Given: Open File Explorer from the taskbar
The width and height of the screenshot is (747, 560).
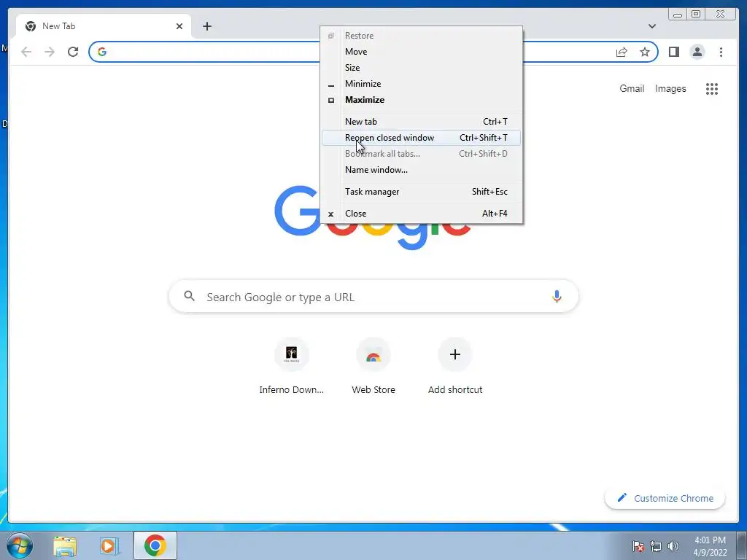Looking at the screenshot, I should [x=65, y=546].
